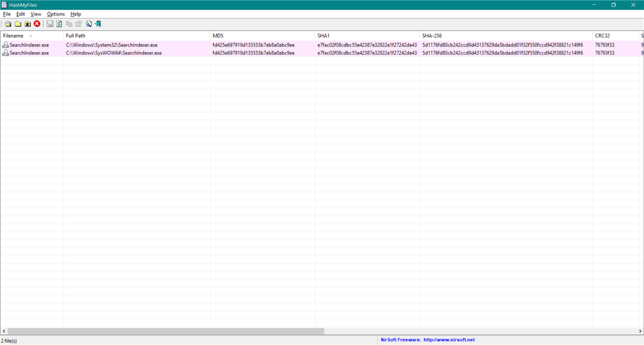Open the Help menu

click(x=75, y=14)
